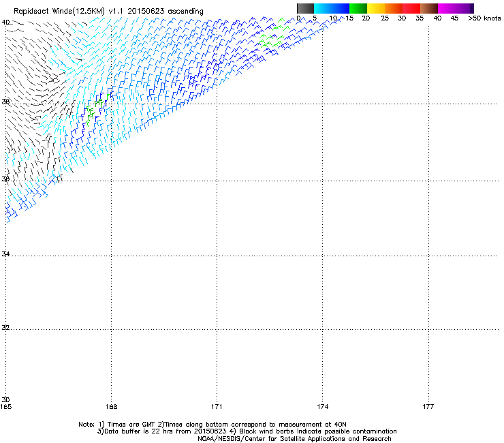Click the green wind barb cluster near 173E at the top

[x=273, y=34]
